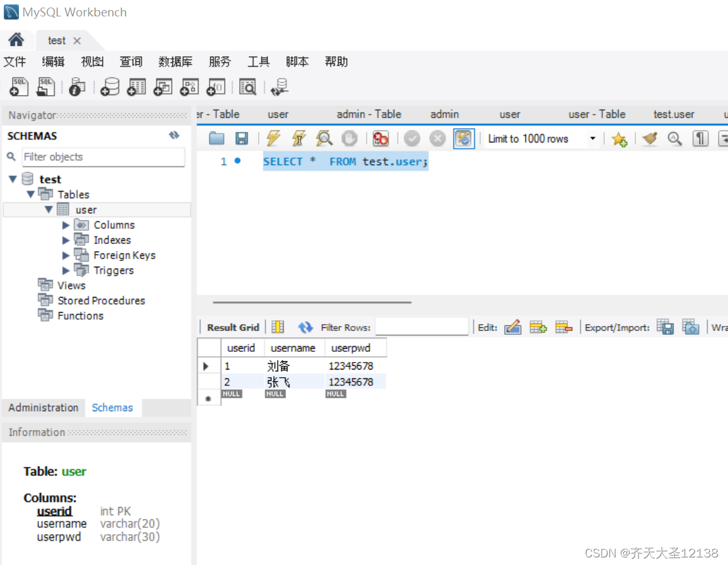The image size is (728, 565).
Task: Commit the transaction checkmark icon
Action: [412, 138]
